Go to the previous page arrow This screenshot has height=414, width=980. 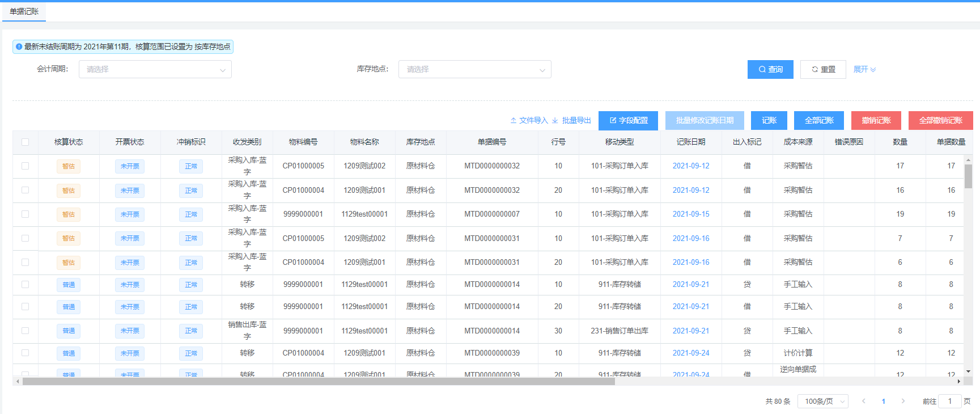coord(863,401)
